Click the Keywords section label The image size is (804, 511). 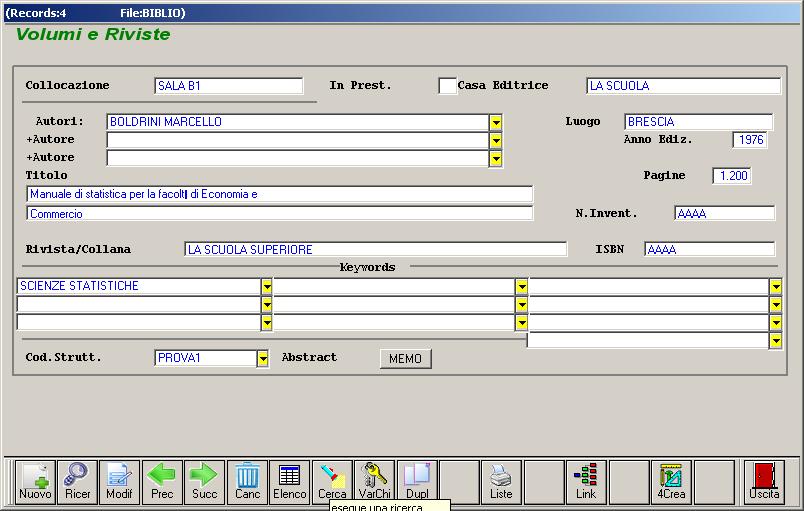tap(367, 267)
